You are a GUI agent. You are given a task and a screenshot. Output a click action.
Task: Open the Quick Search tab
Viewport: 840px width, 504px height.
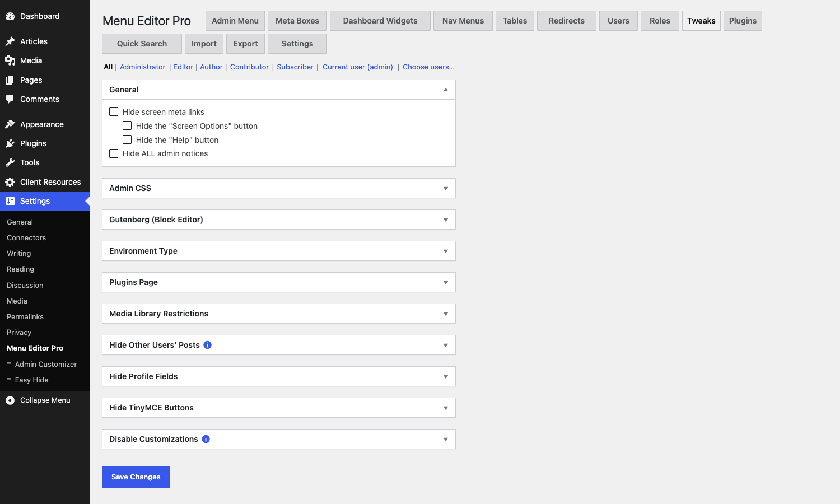142,44
